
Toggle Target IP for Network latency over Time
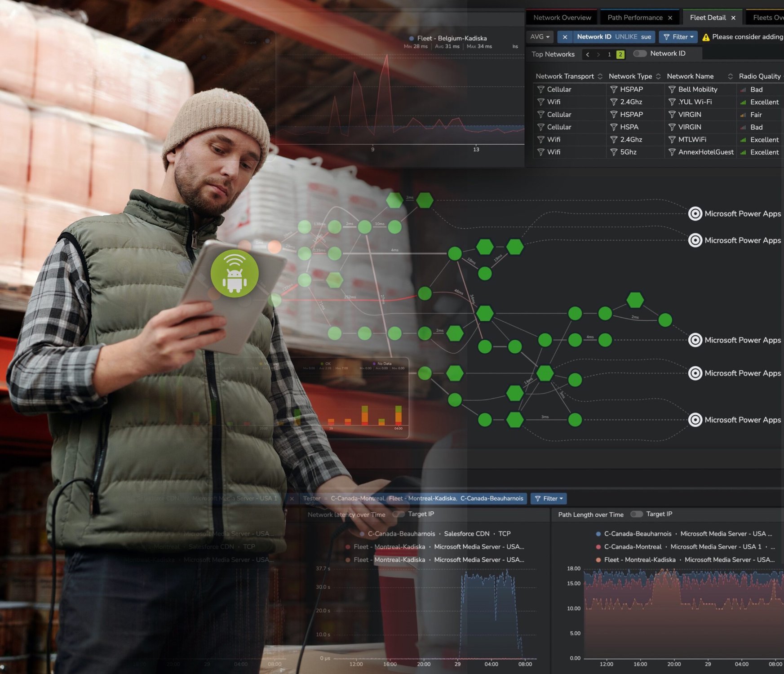click(x=399, y=514)
